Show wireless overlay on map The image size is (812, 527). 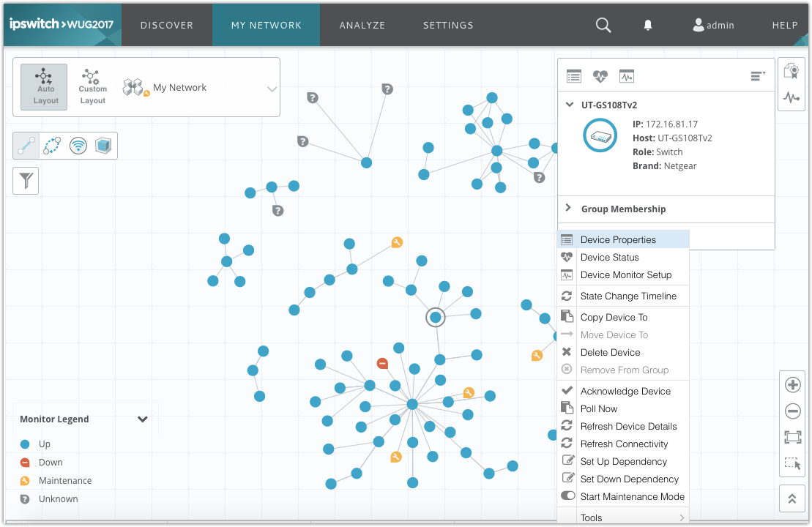[78, 146]
